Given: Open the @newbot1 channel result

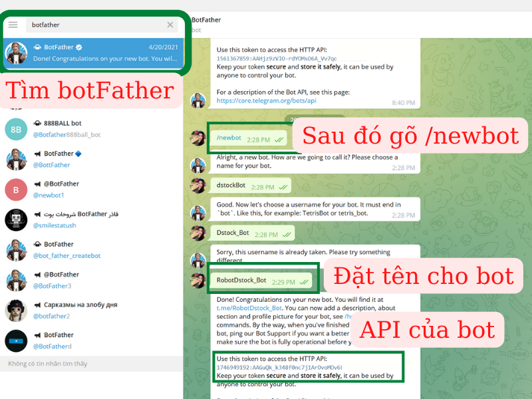Looking at the screenshot, I should click(92, 190).
